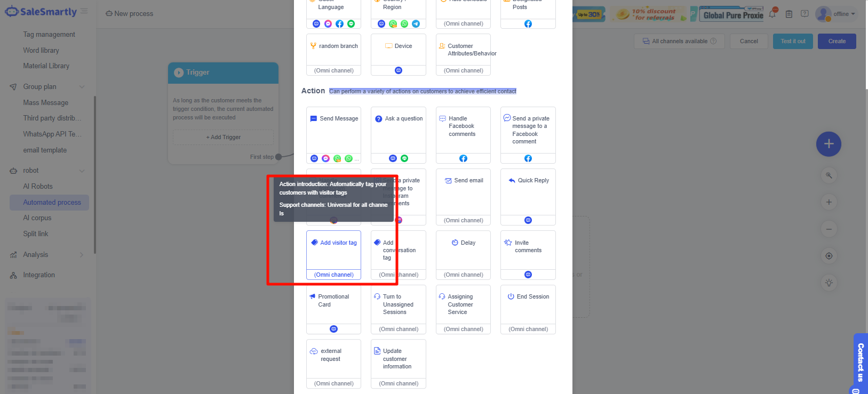
Task: Open the clipboard task list icon
Action: [789, 14]
